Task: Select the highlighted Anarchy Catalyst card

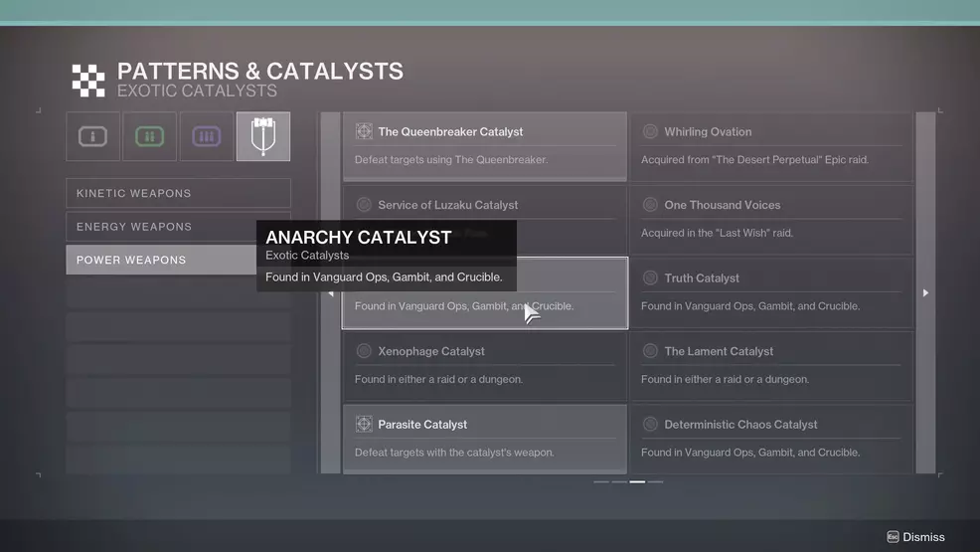Action: [x=485, y=292]
